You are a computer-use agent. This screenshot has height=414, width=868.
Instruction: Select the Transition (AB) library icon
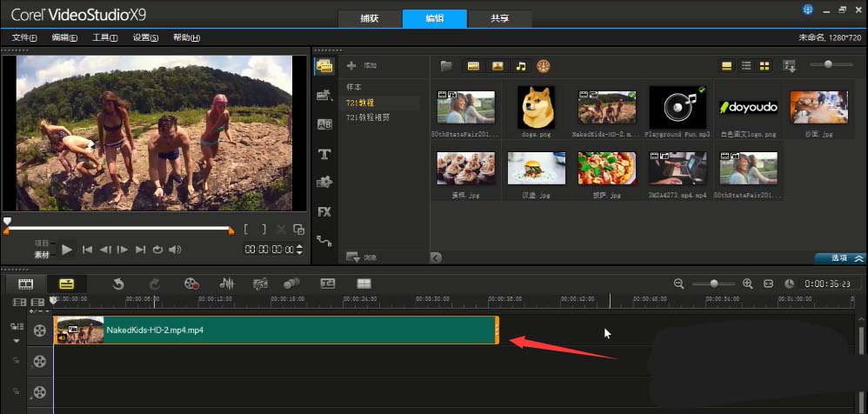324,124
